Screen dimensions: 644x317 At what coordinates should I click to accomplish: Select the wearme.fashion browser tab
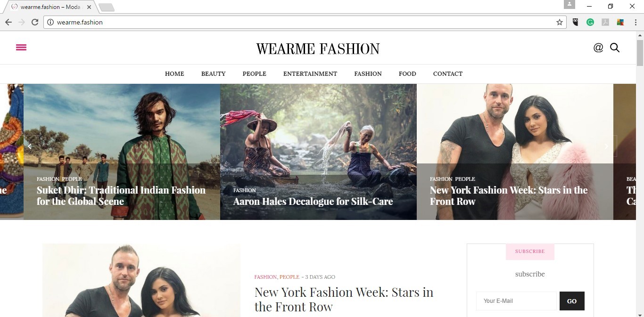pos(50,7)
